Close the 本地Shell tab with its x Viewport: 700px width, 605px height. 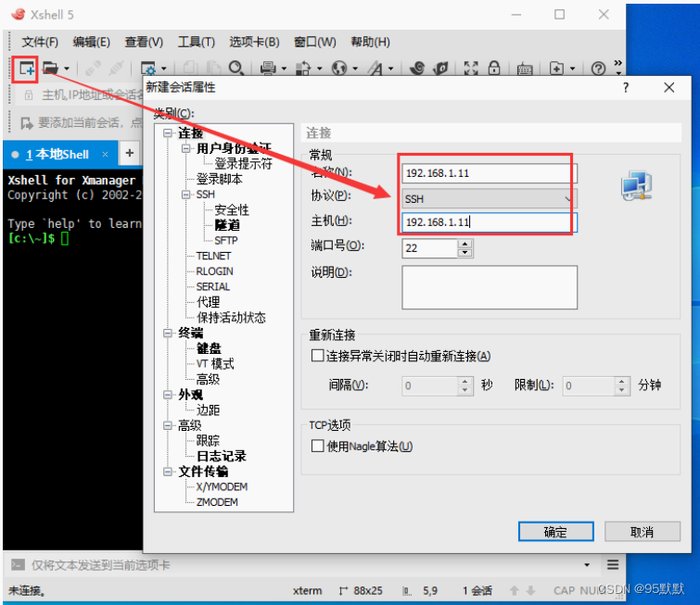coord(105,155)
